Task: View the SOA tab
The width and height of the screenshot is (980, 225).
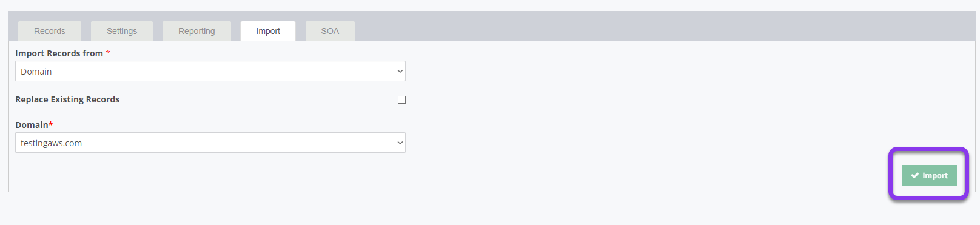Action: [x=330, y=31]
